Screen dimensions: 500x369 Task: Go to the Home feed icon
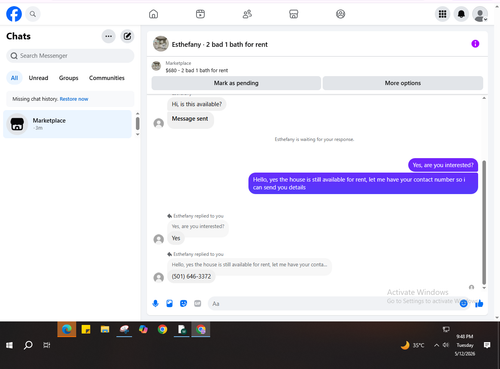[153, 14]
